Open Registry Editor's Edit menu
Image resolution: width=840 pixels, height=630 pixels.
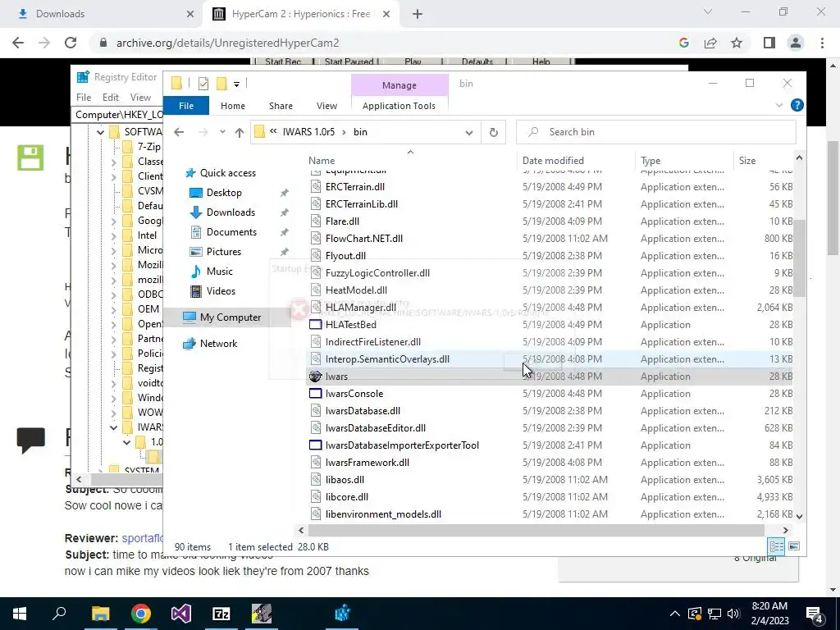(x=111, y=98)
